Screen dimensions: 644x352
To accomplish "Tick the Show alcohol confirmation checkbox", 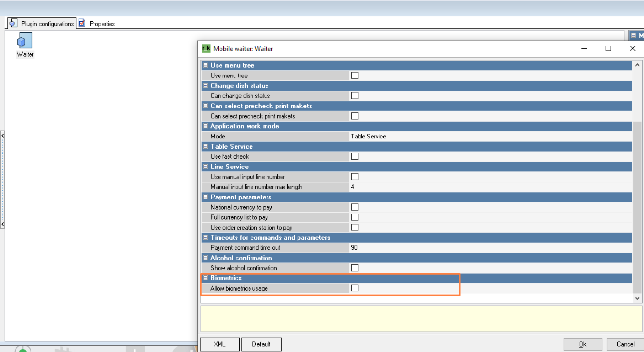I will [355, 268].
